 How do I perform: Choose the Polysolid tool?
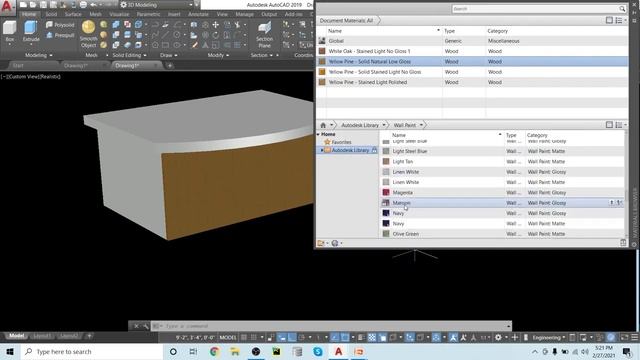coord(60,25)
